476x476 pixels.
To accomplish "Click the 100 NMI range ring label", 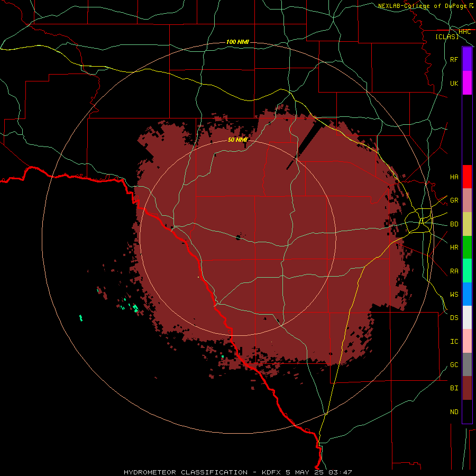I will (237, 42).
